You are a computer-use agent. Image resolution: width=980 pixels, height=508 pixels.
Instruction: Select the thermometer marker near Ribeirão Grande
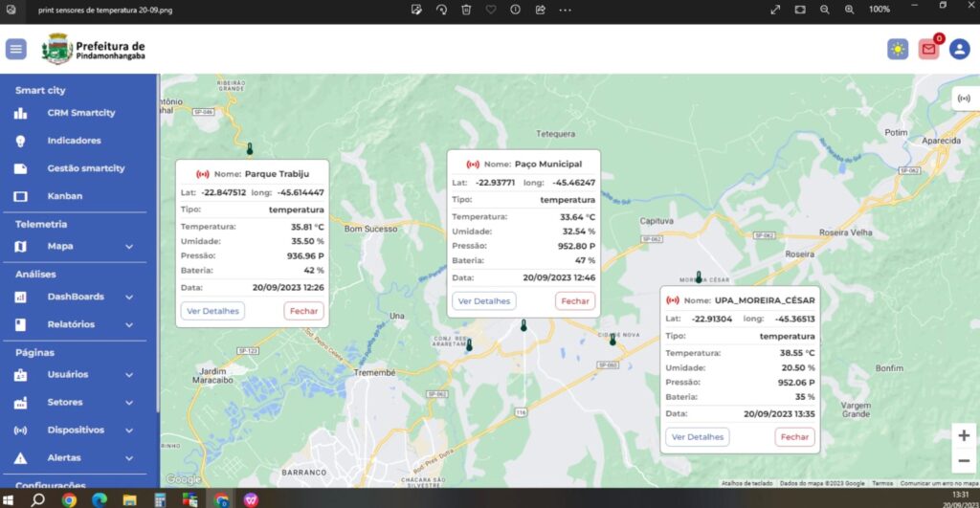(x=250, y=149)
